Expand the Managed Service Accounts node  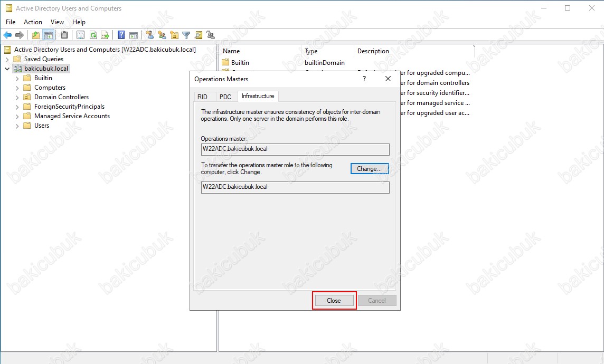tap(17, 116)
